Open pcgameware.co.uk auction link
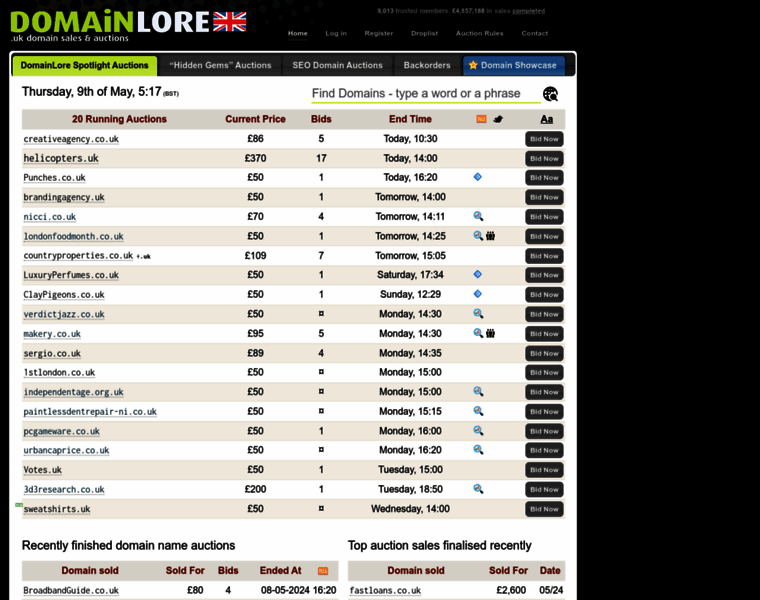Viewport: 760px width, 600px height. click(62, 431)
